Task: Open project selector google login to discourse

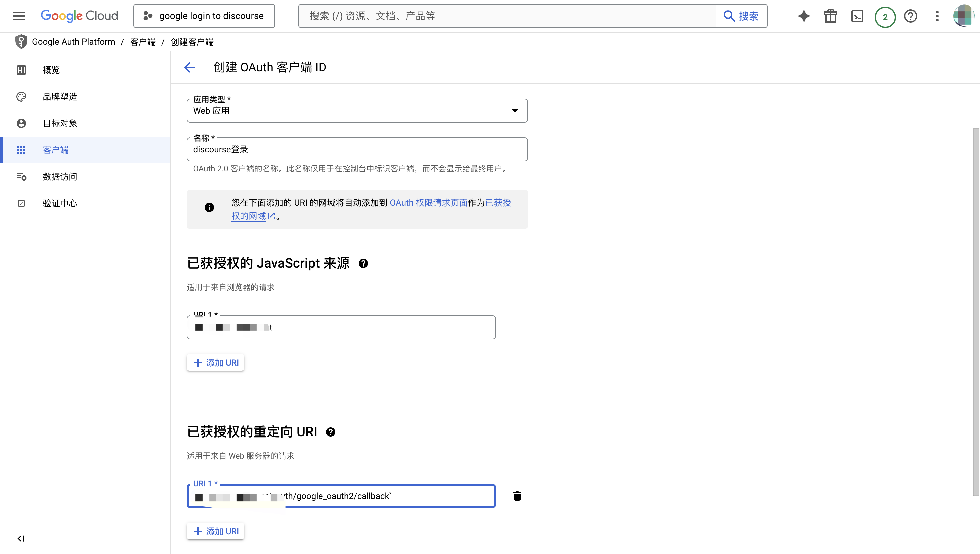Action: 204,16
